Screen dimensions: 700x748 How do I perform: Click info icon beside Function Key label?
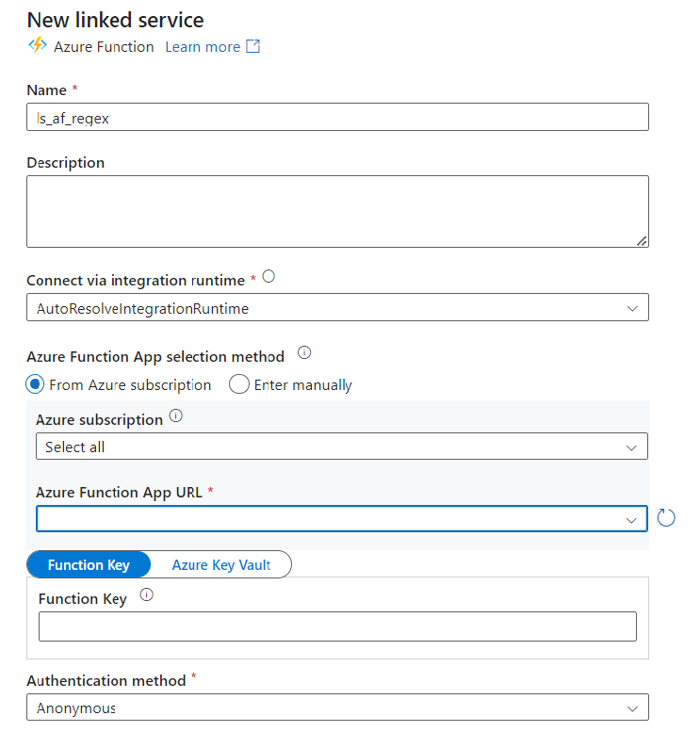pyautogui.click(x=146, y=594)
